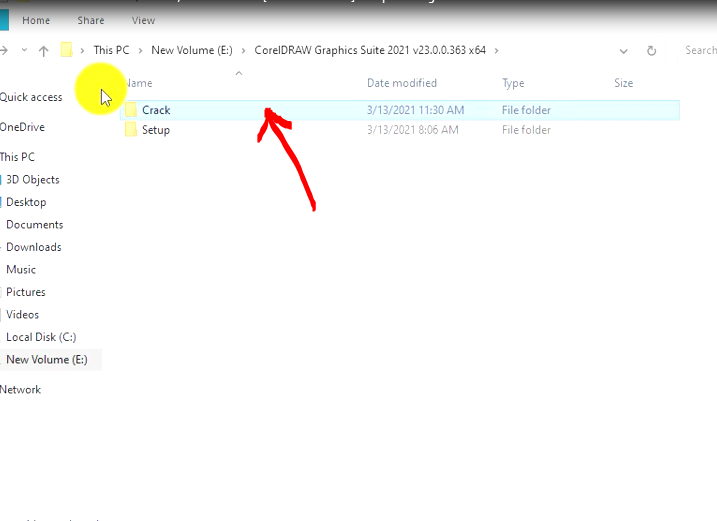
Task: Click the Forward navigation arrow
Action: (x=4, y=50)
